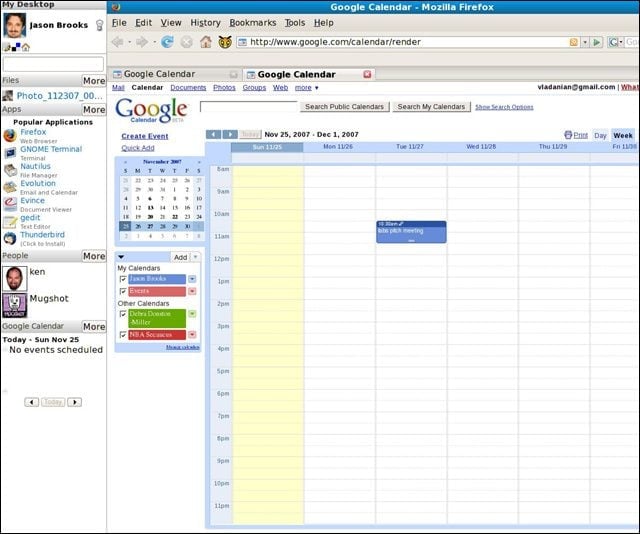Click the calendar search input field
The width and height of the screenshot is (640, 534).
click(249, 107)
